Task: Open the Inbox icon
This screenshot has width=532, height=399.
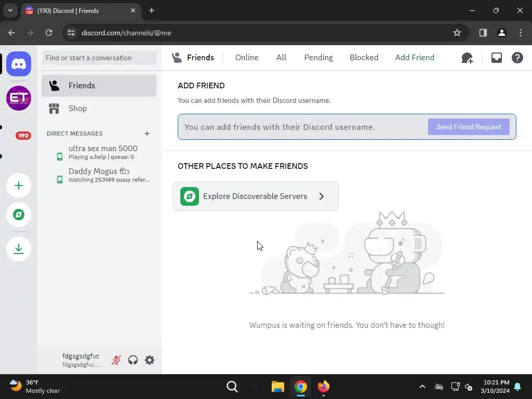Action: coord(496,58)
